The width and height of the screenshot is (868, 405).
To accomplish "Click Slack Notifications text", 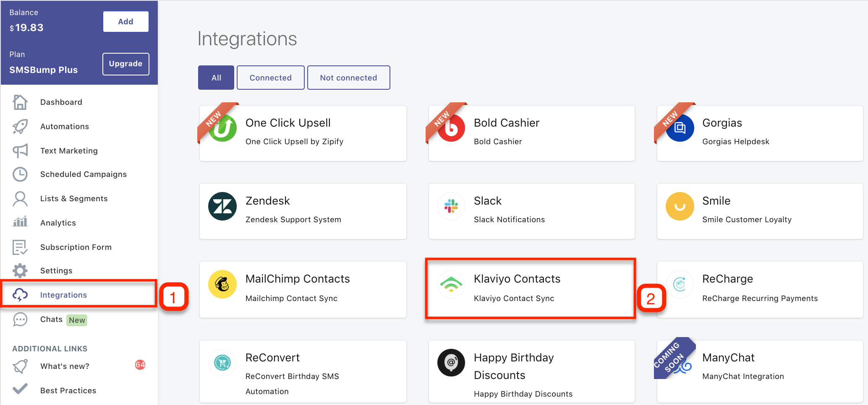I will [x=509, y=220].
